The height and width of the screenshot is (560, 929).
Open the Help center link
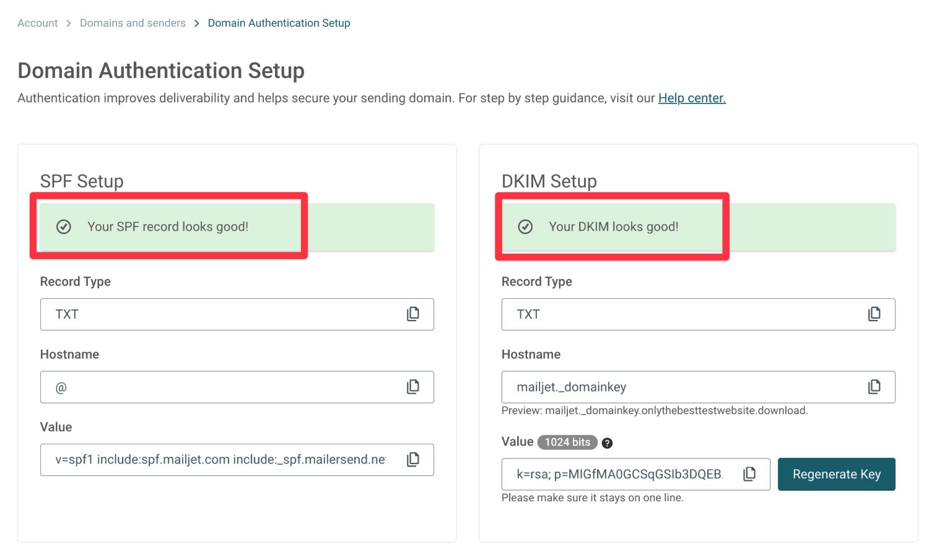pos(692,98)
